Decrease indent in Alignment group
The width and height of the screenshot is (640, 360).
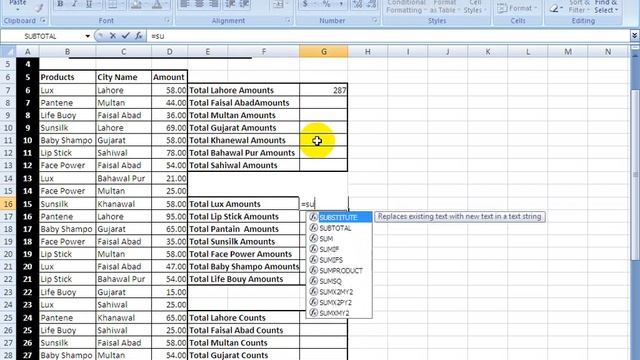[x=231, y=4]
